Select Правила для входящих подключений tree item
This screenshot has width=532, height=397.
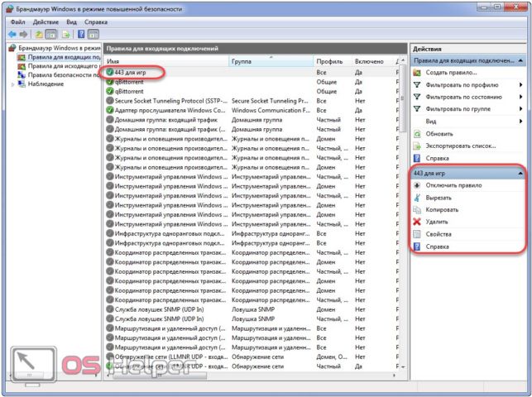click(64, 57)
